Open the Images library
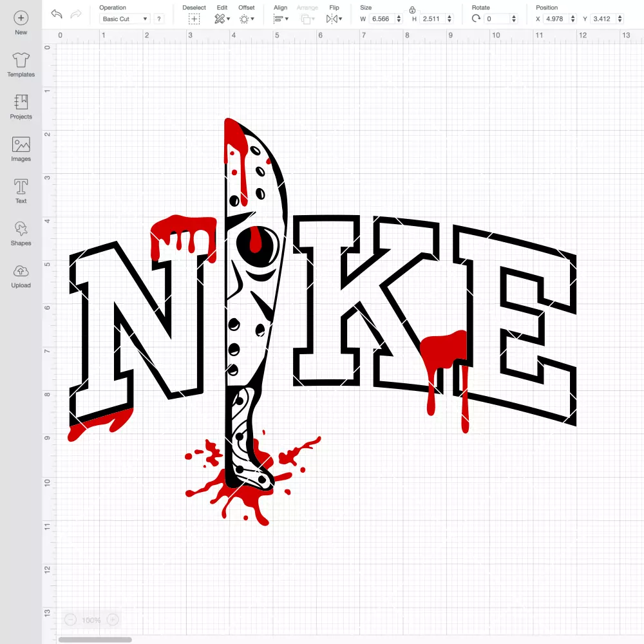The width and height of the screenshot is (644, 644). [21, 149]
